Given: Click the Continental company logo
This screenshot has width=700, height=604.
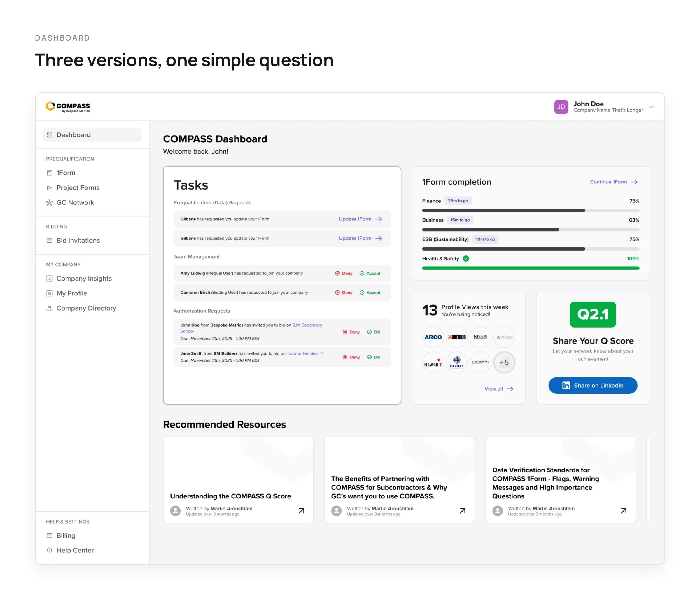Looking at the screenshot, I should click(480, 363).
